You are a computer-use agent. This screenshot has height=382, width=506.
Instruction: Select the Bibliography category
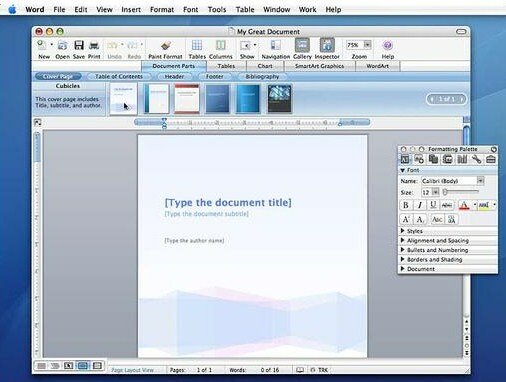click(x=262, y=77)
